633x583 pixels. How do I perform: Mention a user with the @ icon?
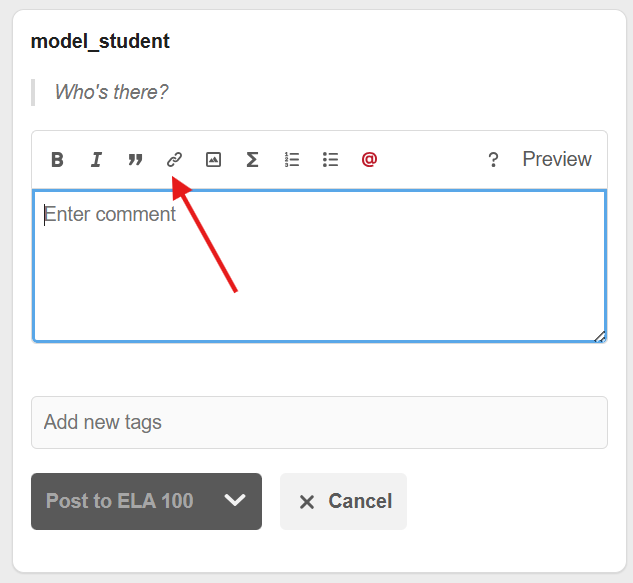[369, 159]
